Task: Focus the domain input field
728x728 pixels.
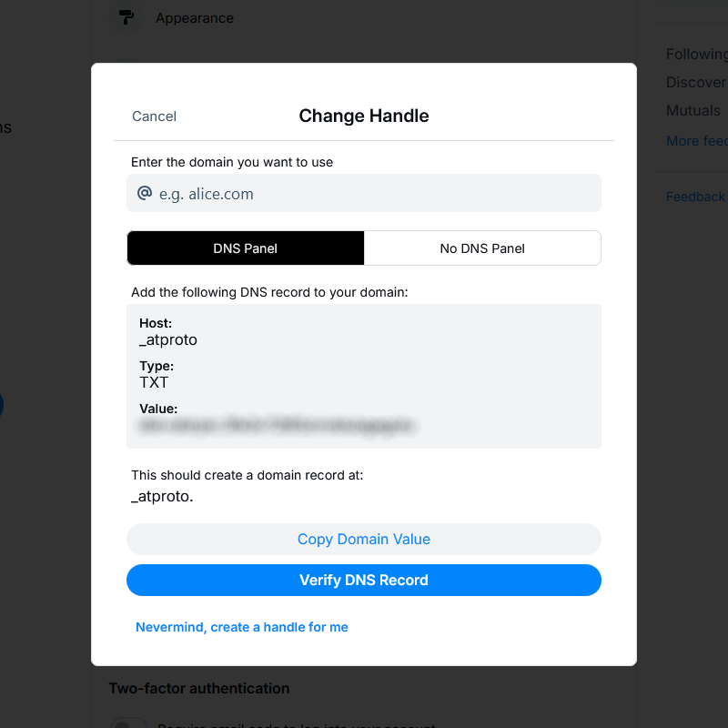Action: [x=373, y=194]
